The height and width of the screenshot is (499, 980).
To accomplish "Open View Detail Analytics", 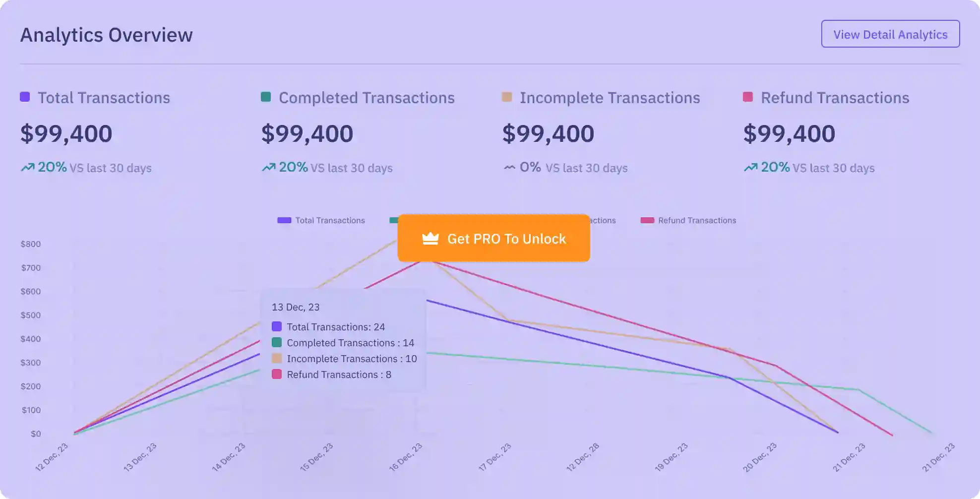I will pyautogui.click(x=890, y=34).
